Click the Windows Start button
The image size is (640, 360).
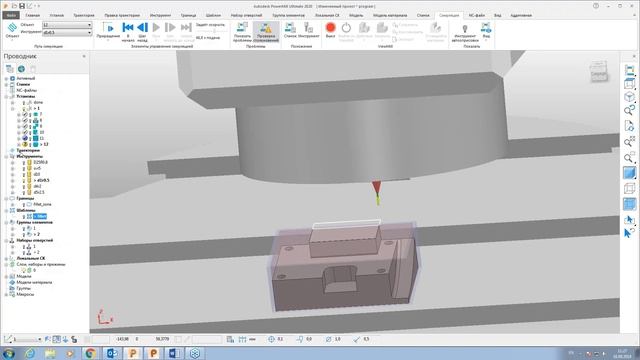[x=9, y=353]
